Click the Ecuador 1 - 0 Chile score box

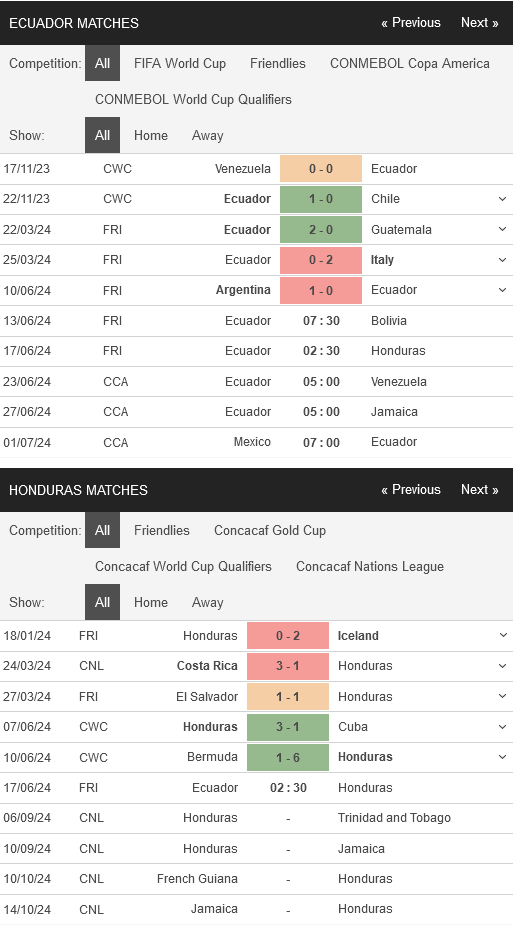pos(321,199)
